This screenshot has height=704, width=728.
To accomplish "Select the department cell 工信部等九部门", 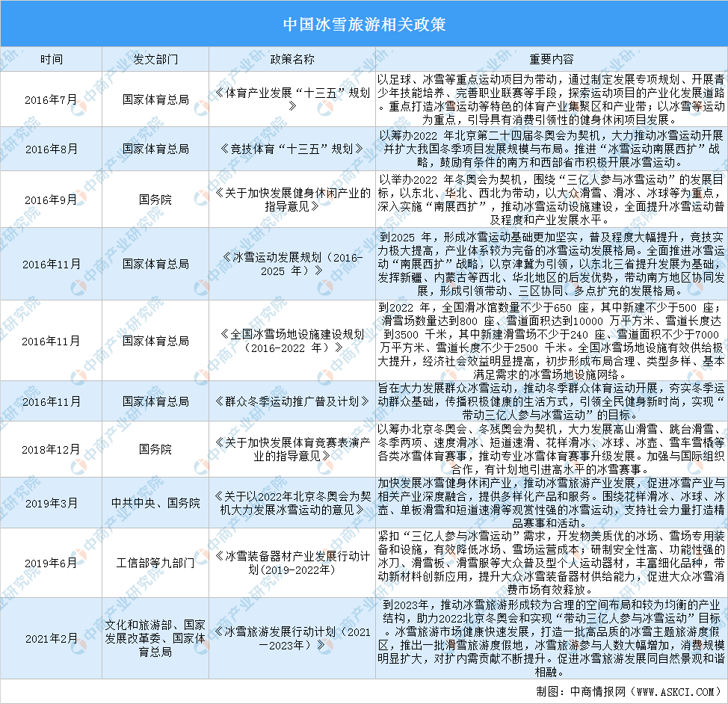I will 155,563.
